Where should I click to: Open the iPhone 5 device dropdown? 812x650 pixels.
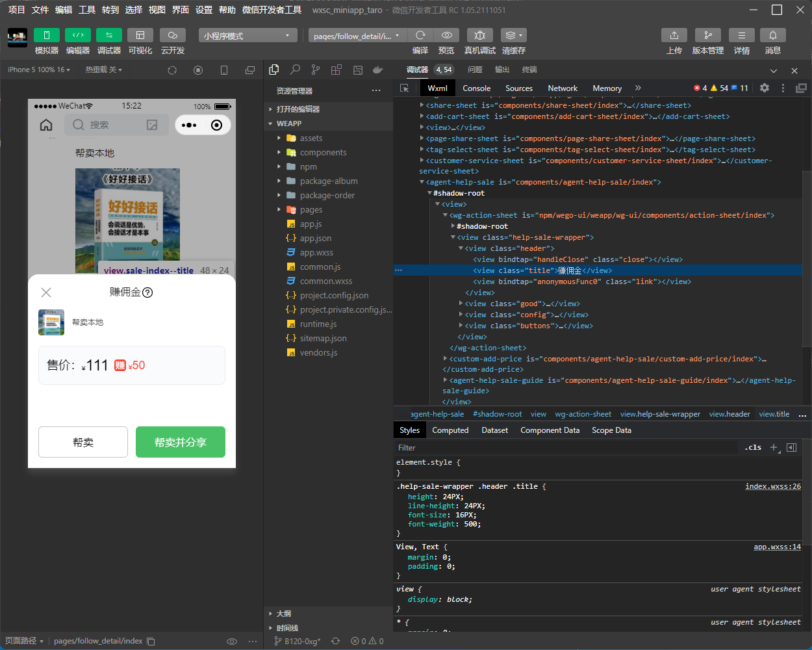[39, 70]
